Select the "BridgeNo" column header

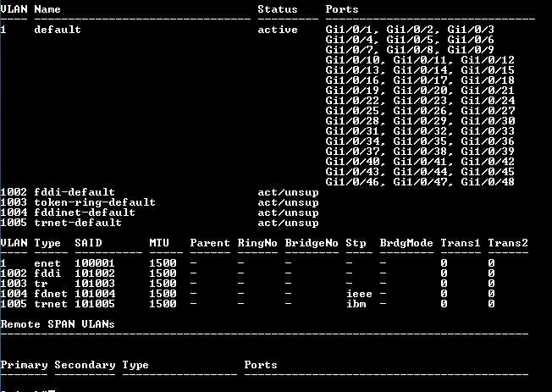[x=312, y=243]
